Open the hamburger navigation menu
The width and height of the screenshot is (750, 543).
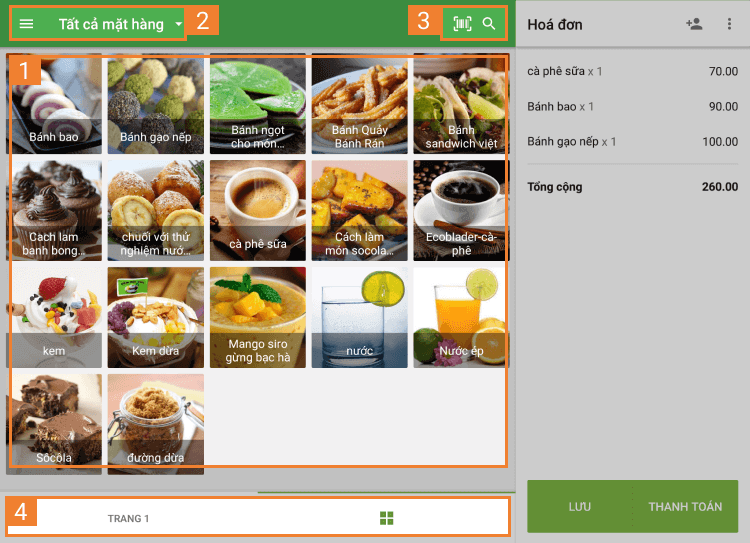(x=26, y=24)
